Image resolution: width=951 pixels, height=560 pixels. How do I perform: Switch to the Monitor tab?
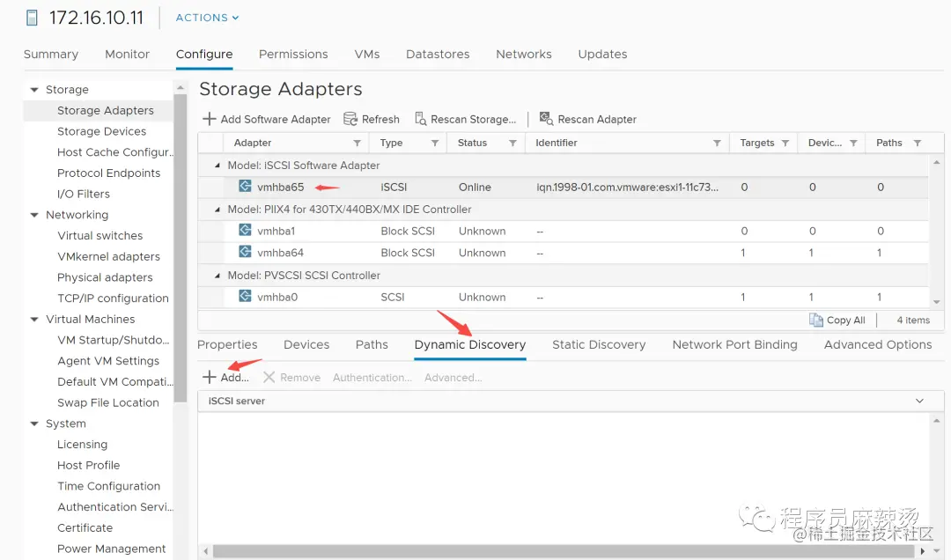click(127, 54)
